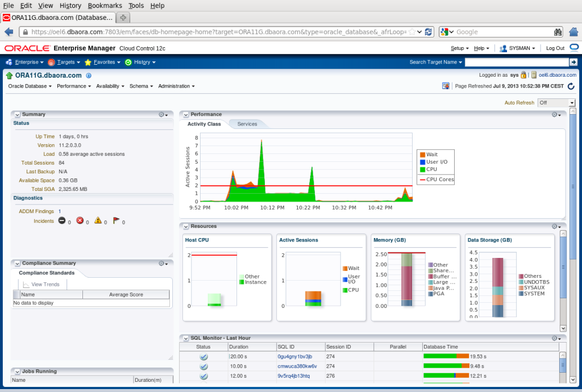Open the Compliance Summary gear menu
Image resolution: width=582 pixels, height=392 pixels.
pyautogui.click(x=163, y=263)
